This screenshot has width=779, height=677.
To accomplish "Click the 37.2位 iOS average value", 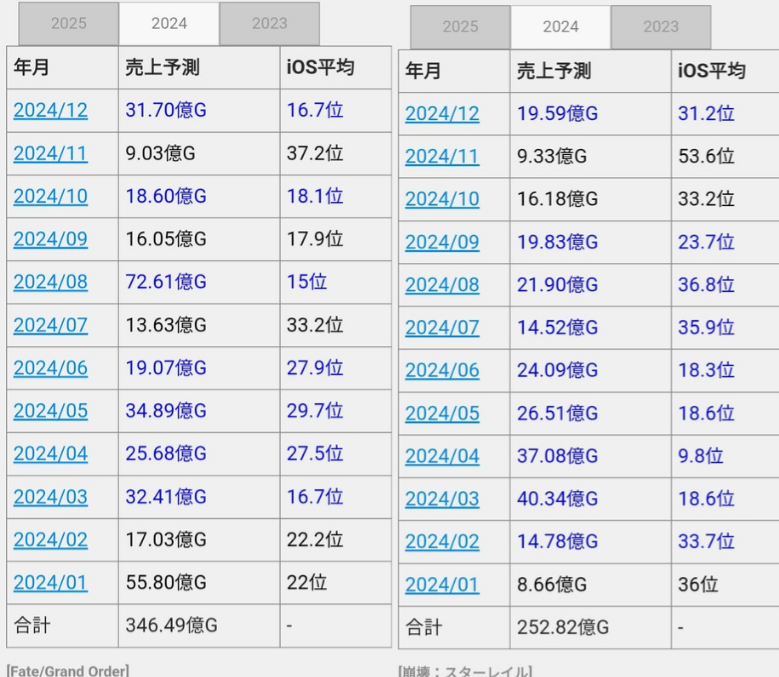I will [x=315, y=153].
